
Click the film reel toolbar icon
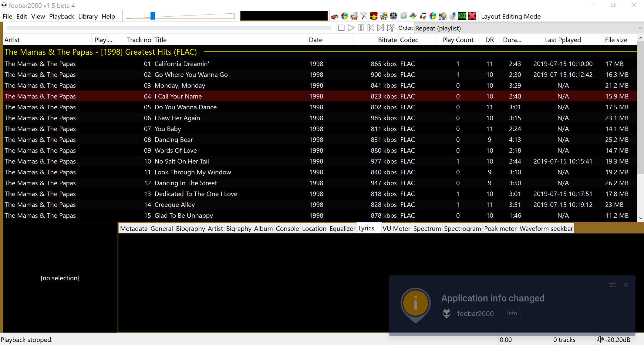coord(393,16)
